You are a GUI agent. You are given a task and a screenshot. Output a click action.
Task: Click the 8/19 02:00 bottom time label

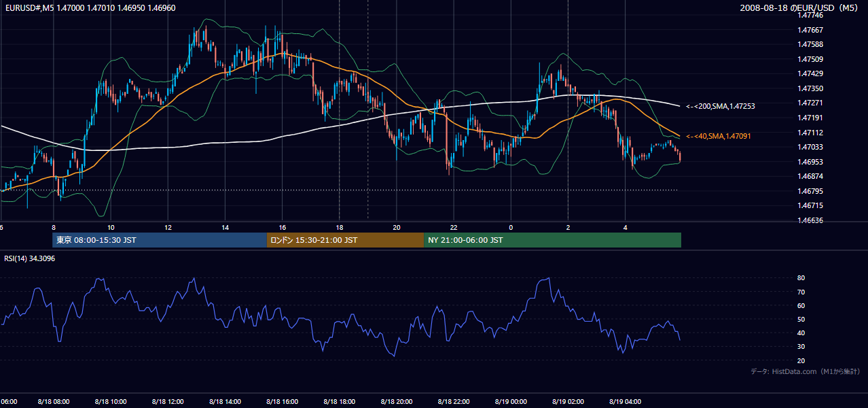[568, 402]
